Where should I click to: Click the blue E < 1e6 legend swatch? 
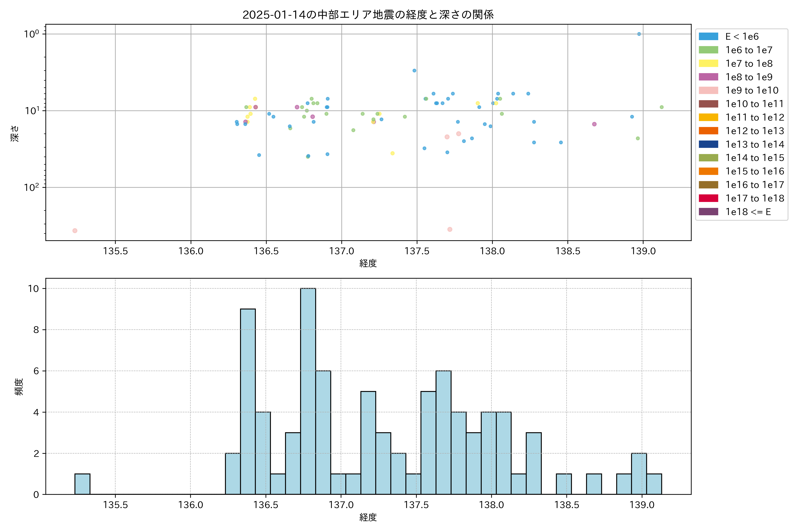pos(708,37)
